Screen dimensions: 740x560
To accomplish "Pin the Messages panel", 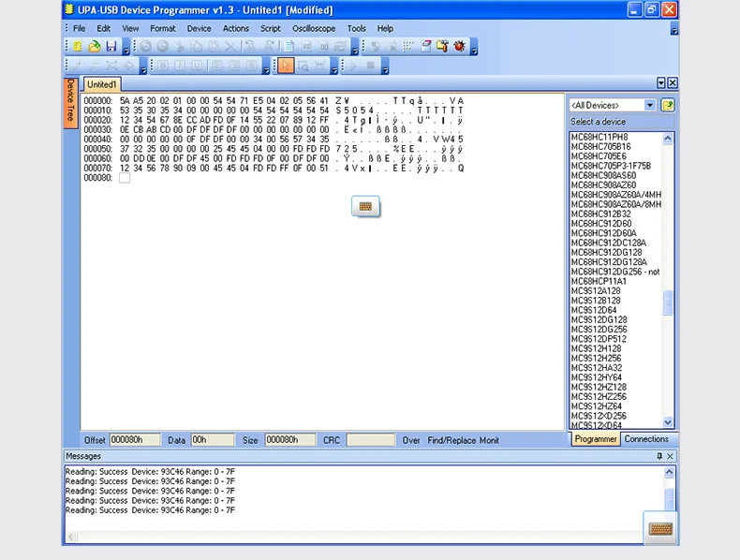I will [x=659, y=456].
